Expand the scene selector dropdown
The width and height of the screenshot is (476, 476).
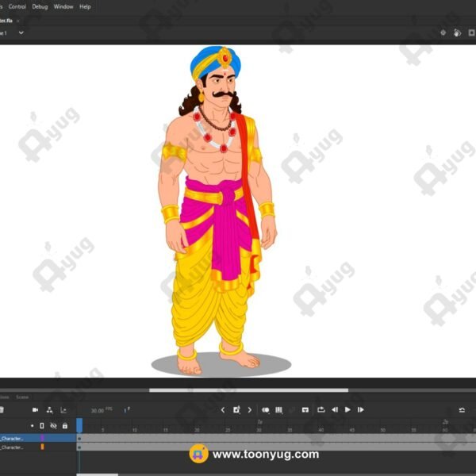click(21, 33)
